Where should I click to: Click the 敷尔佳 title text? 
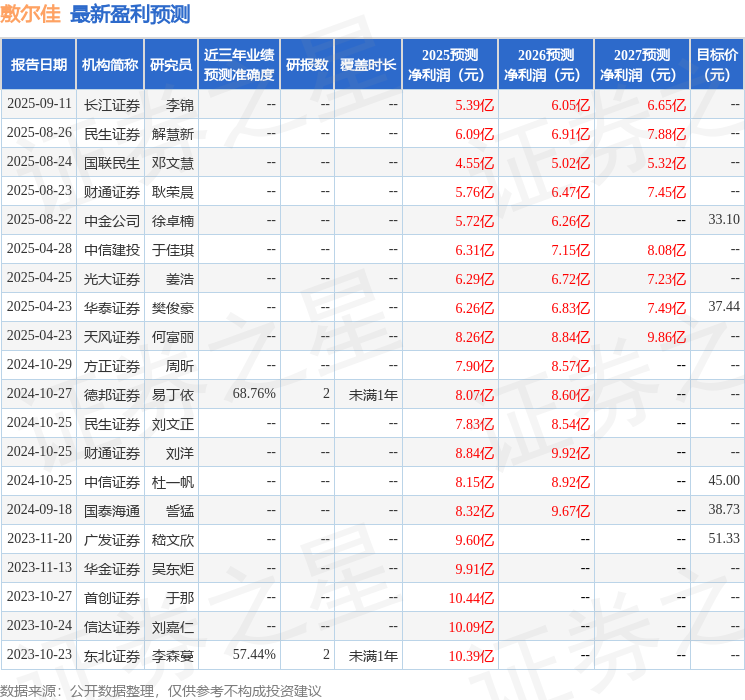(x=30, y=14)
